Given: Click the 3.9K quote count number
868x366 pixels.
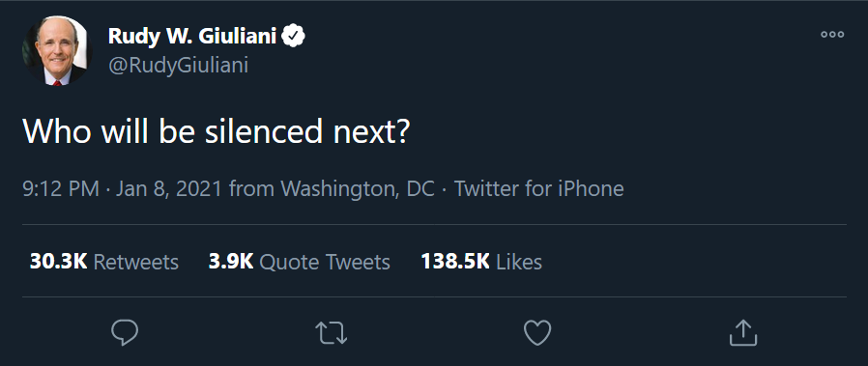Looking at the screenshot, I should pos(231,262).
